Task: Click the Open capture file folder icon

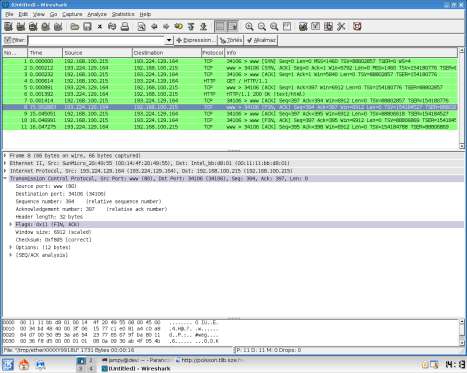Action: pos(75,27)
